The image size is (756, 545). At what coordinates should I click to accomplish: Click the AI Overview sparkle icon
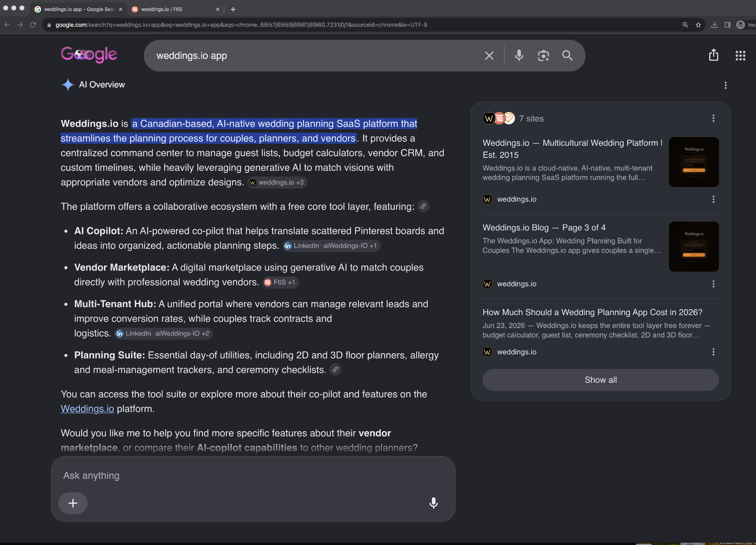pyautogui.click(x=68, y=85)
